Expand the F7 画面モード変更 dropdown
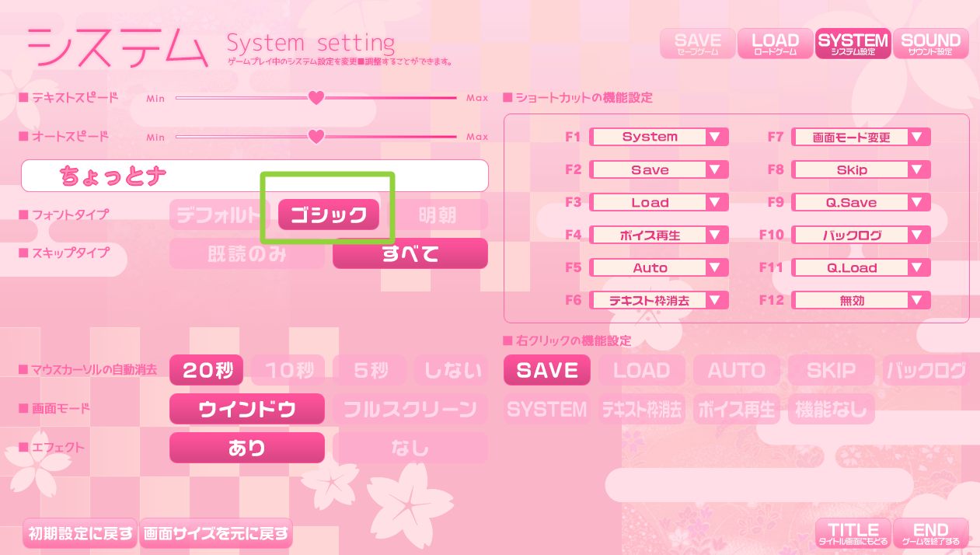The image size is (980, 555). 918,137
